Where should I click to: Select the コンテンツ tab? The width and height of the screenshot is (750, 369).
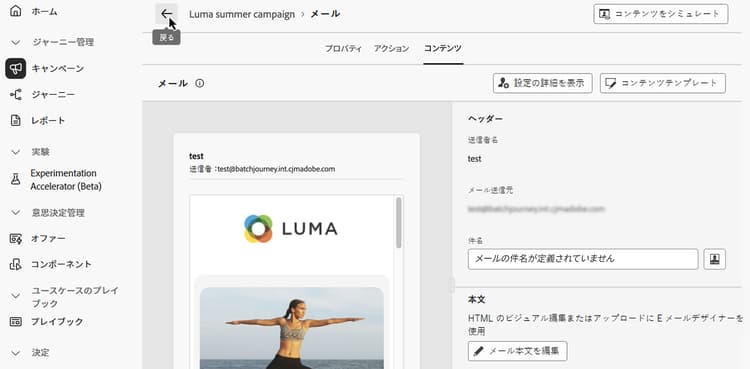tap(443, 48)
